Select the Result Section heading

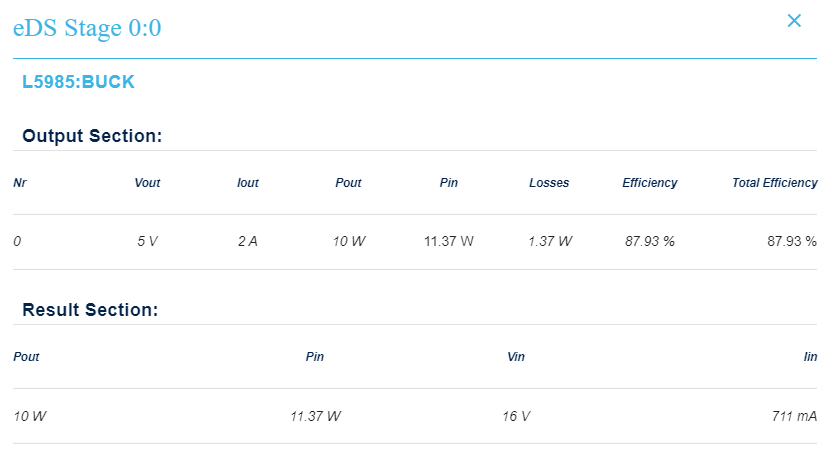90,310
